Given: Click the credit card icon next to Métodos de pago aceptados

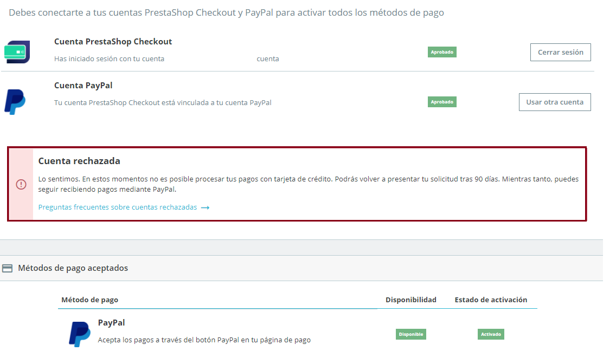Looking at the screenshot, I should tap(8, 268).
